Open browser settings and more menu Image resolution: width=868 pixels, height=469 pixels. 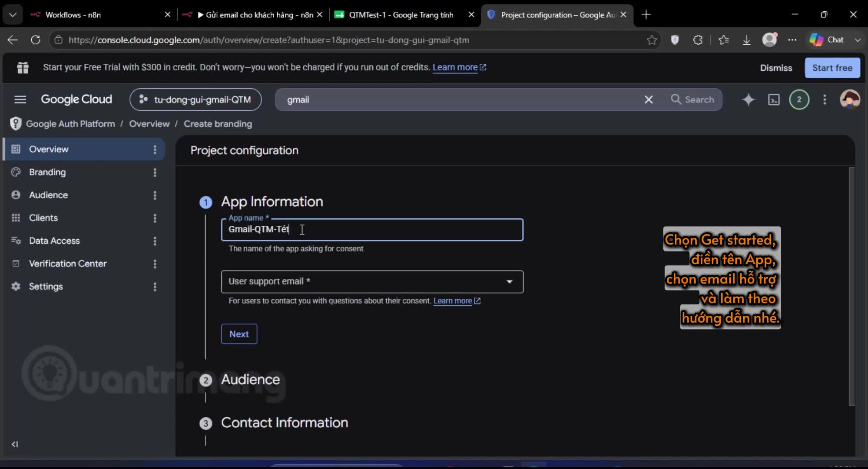click(x=792, y=40)
